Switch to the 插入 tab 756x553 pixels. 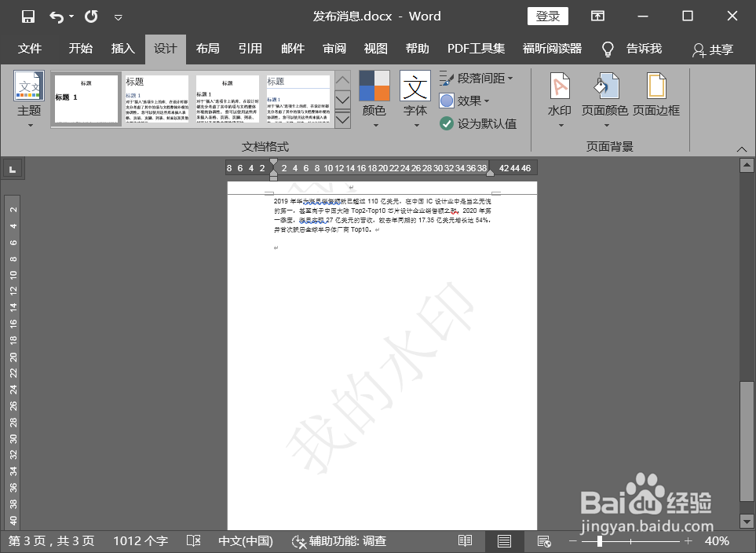tap(122, 49)
